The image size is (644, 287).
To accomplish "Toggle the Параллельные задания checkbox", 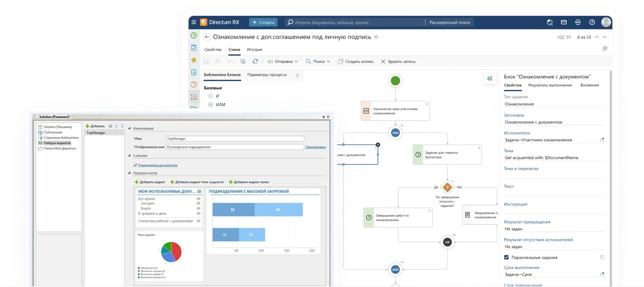I will pos(506,257).
